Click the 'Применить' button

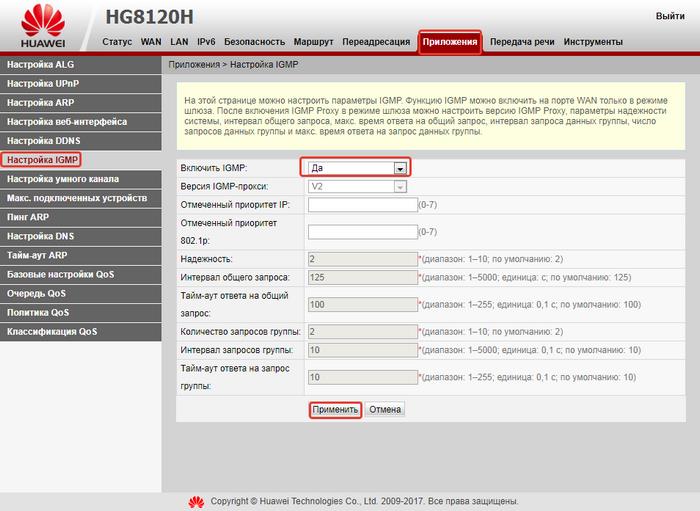(335, 409)
